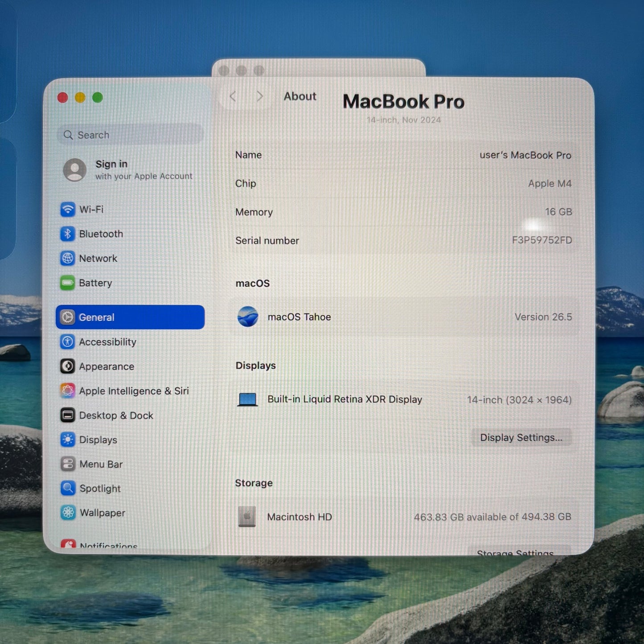The width and height of the screenshot is (644, 644).
Task: Click the MacBook Pro heading
Action: click(404, 101)
